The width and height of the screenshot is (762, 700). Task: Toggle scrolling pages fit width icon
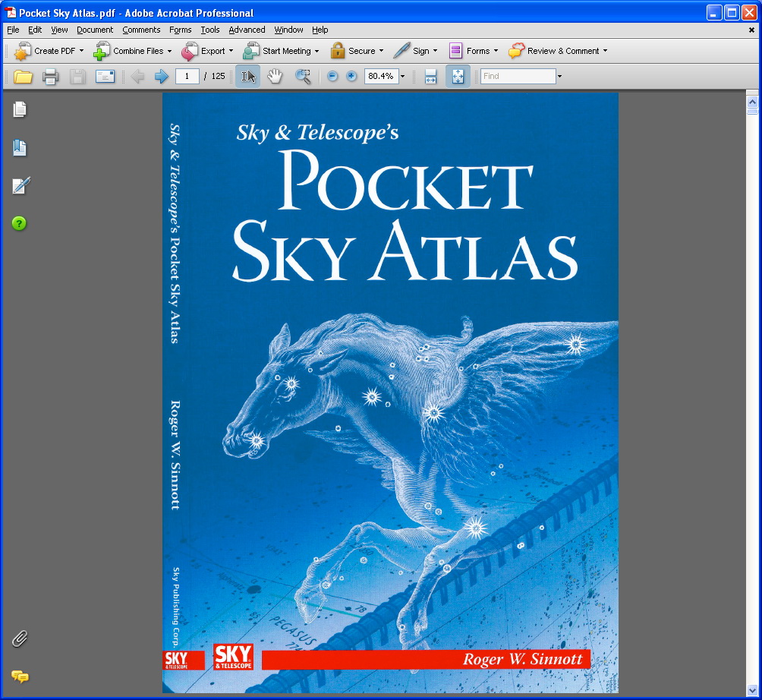[x=430, y=77]
